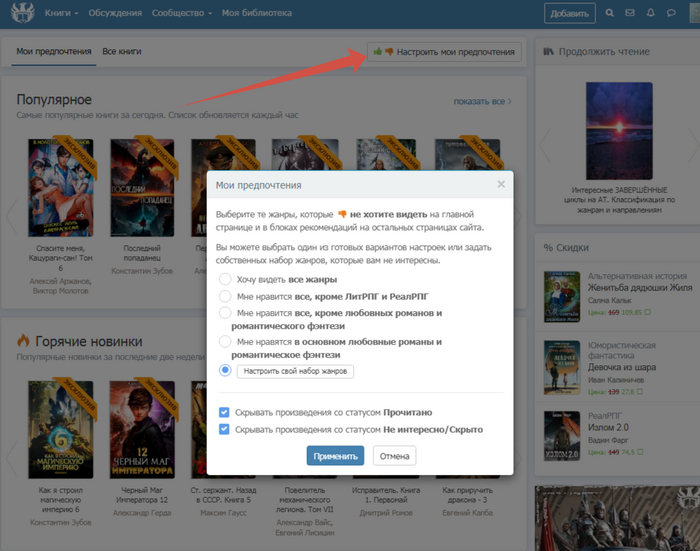Select radio в основном любовные романы
The height and width of the screenshot is (551, 700).
click(225, 342)
